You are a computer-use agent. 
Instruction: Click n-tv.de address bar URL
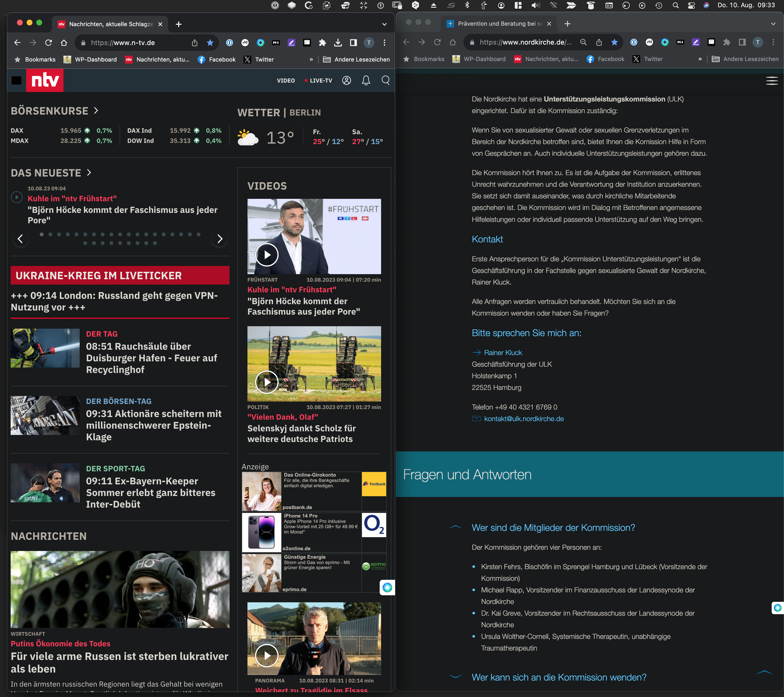[x=123, y=43]
